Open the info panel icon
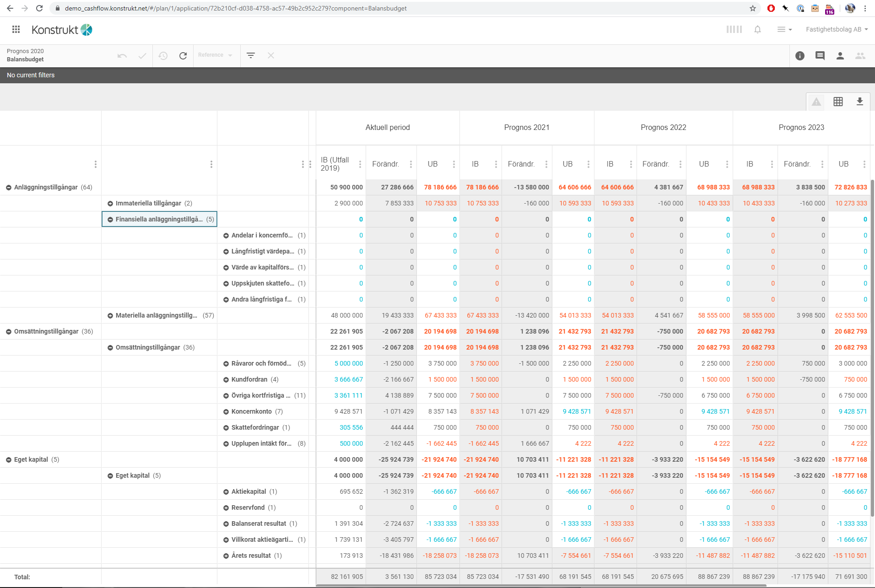Screen dimensions: 875x588 [800, 56]
